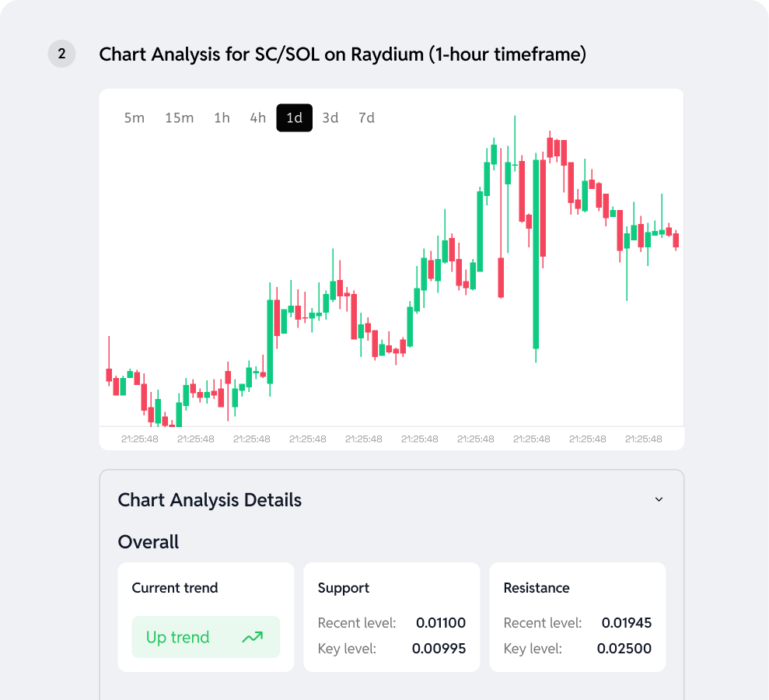Click the step number 2 badge
Viewport: 769px width, 700px height.
coord(61,54)
